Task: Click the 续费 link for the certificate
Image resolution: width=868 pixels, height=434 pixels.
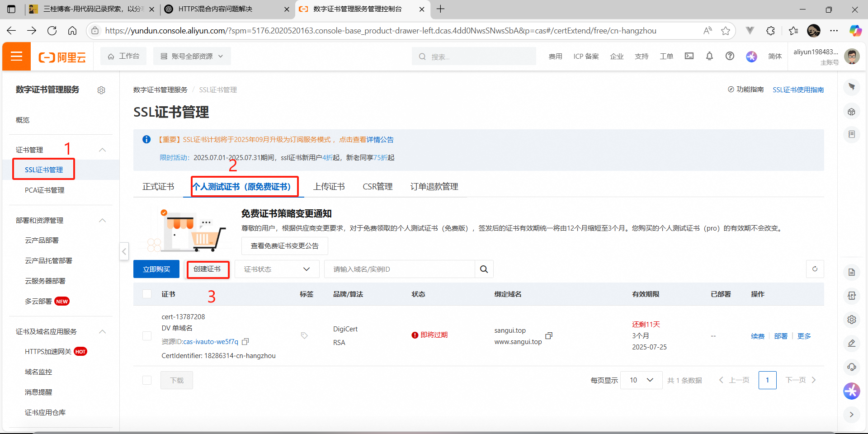Action: [x=758, y=336]
